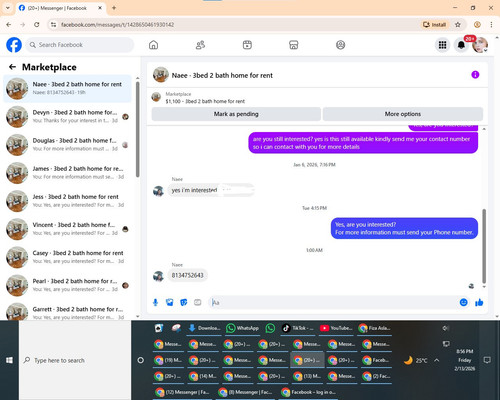
Task: Open the notifications bell
Action: [461, 45]
